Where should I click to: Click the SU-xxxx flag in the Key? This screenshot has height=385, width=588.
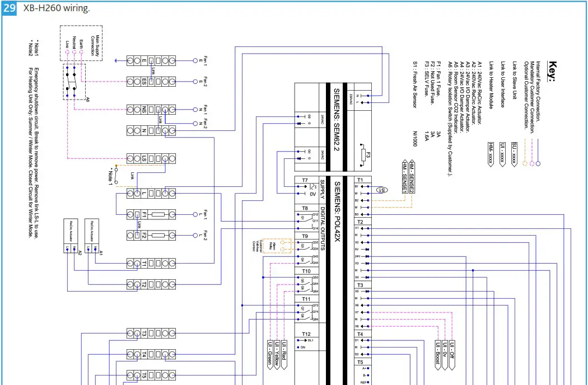click(x=514, y=153)
